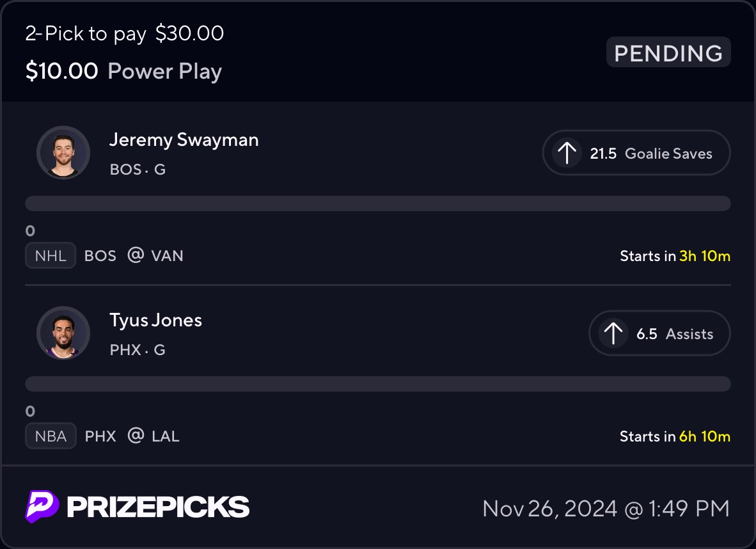Screen dimensions: 756x549
Task: Select the NBA league badge
Action: 51,436
